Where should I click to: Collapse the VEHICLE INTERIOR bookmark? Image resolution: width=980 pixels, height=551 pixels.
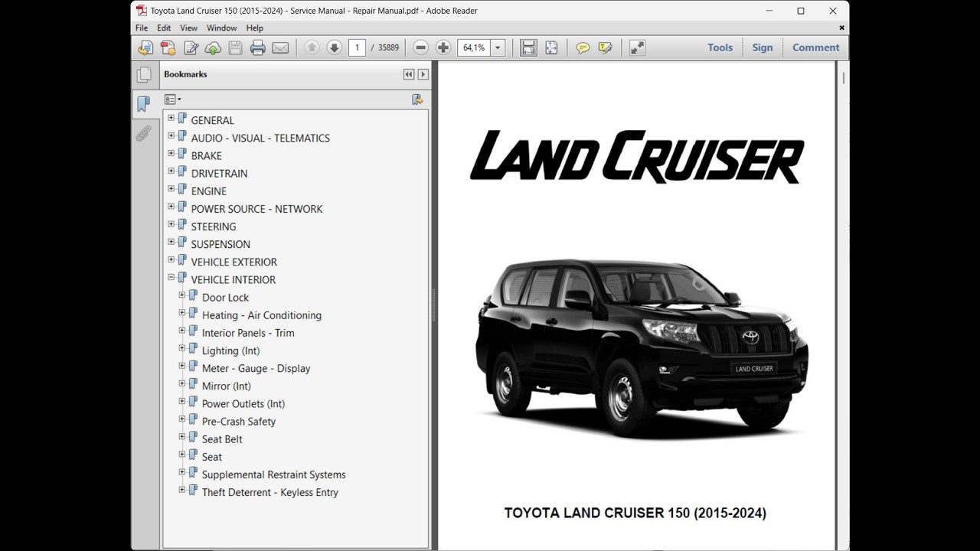pyautogui.click(x=171, y=278)
